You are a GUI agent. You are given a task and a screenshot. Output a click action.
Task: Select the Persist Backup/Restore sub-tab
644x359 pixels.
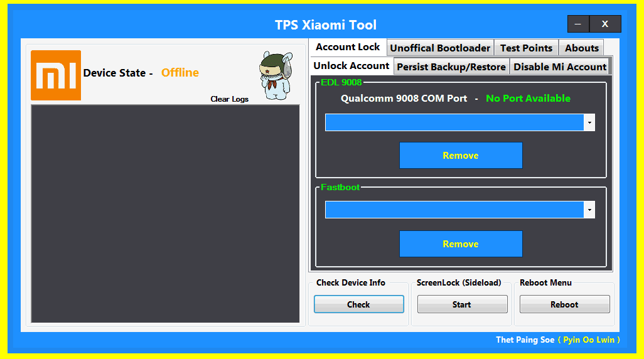click(x=451, y=67)
